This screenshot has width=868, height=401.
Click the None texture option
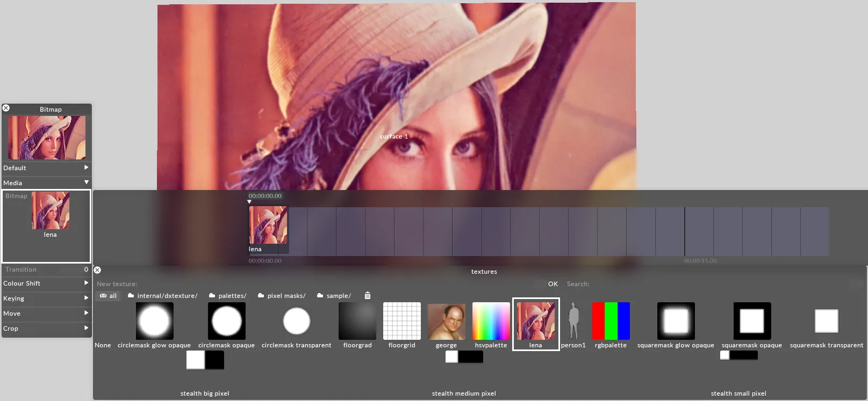pyautogui.click(x=103, y=345)
